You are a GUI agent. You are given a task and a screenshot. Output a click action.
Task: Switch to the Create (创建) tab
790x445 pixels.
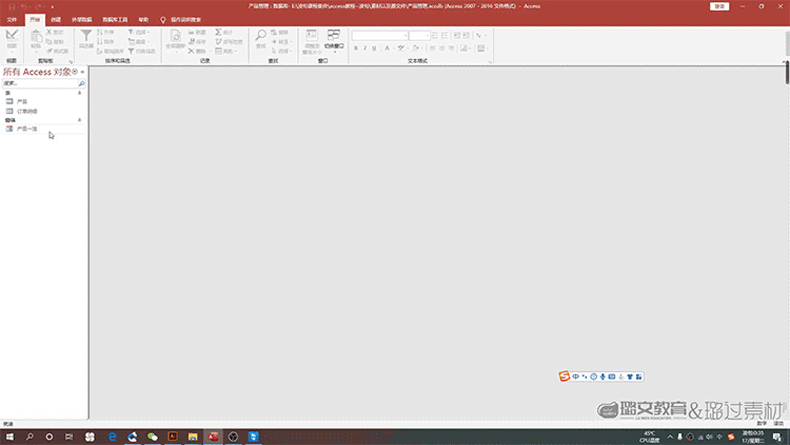coord(56,20)
